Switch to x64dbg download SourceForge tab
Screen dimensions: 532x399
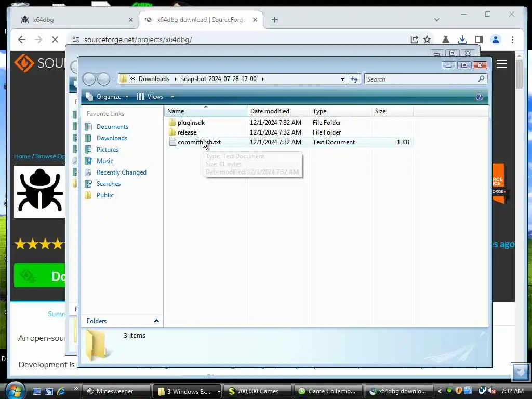[200, 20]
